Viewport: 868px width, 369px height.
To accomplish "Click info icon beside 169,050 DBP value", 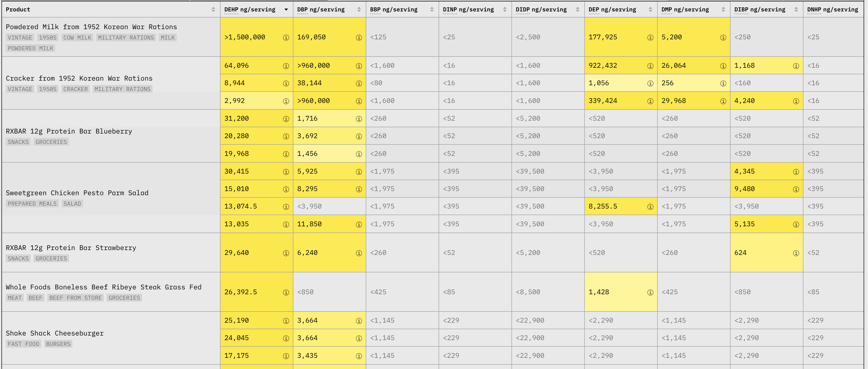I will [x=358, y=38].
